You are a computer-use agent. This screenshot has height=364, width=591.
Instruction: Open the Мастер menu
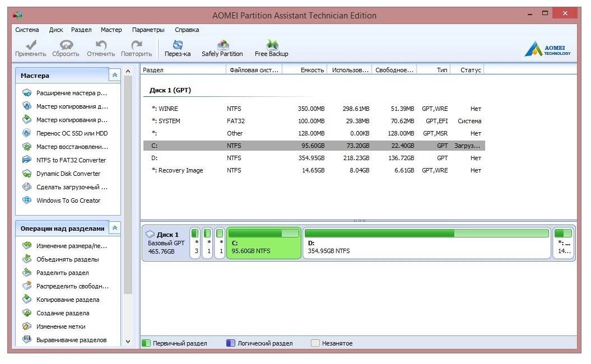tap(111, 30)
